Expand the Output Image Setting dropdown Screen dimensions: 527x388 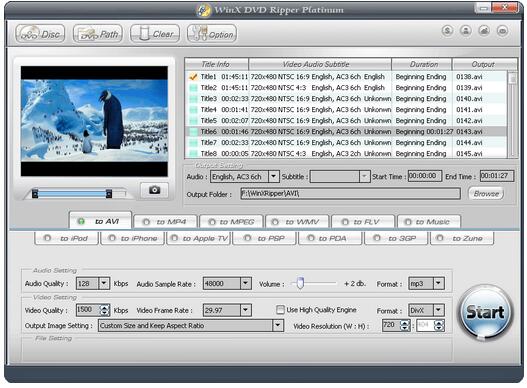tap(278, 325)
